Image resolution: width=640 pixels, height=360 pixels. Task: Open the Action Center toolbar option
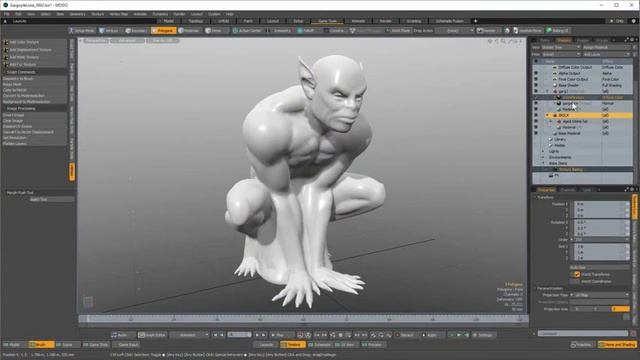point(247,31)
